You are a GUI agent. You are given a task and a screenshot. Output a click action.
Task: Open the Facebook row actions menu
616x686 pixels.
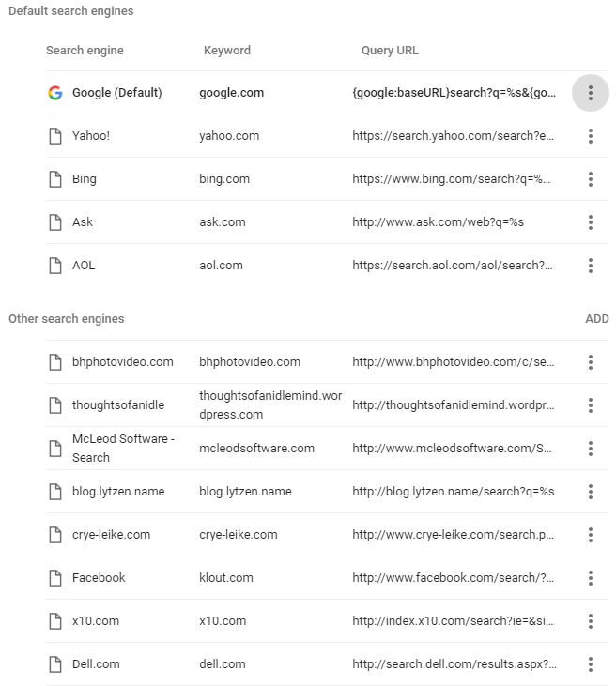tap(591, 578)
